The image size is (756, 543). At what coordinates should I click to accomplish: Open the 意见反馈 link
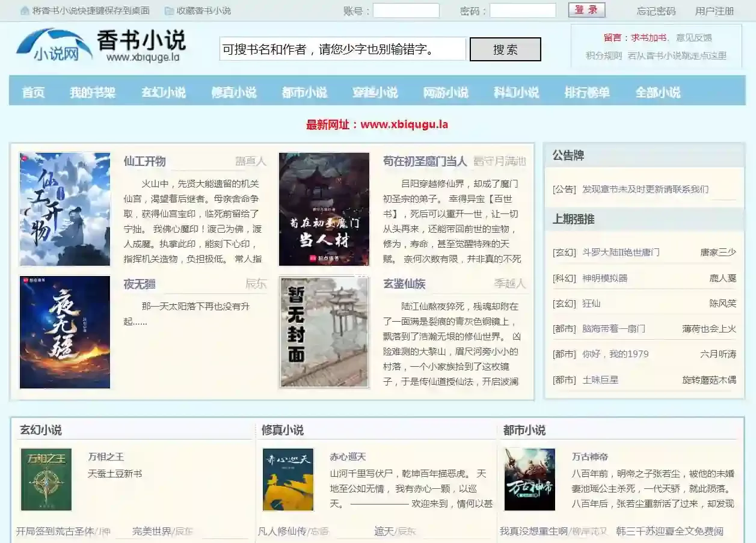tap(693, 37)
